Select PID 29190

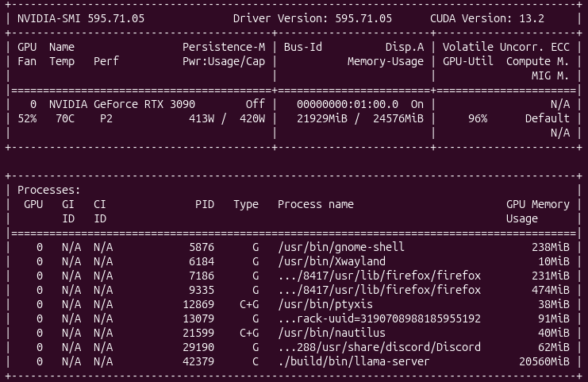click(x=198, y=347)
